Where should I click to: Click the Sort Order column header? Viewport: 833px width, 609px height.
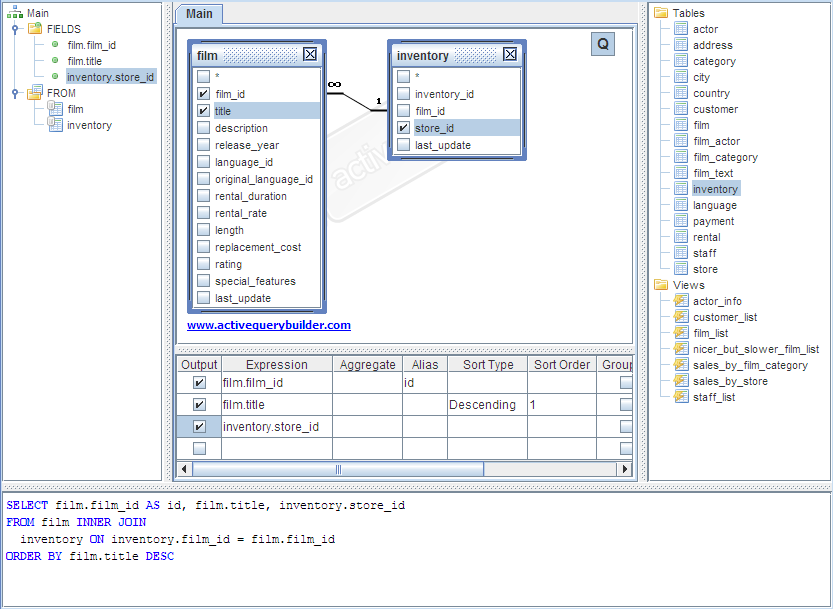coord(562,364)
